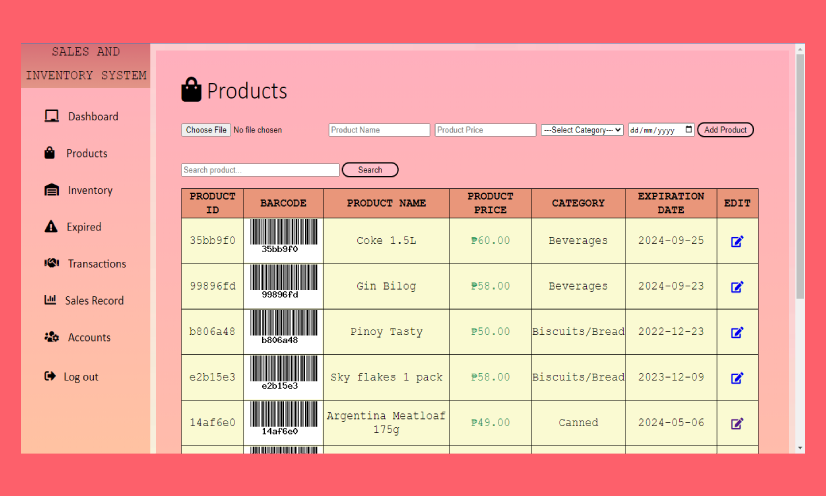This screenshot has width=826, height=496.
Task: Click the Transactions handshake icon
Action: coord(51,264)
